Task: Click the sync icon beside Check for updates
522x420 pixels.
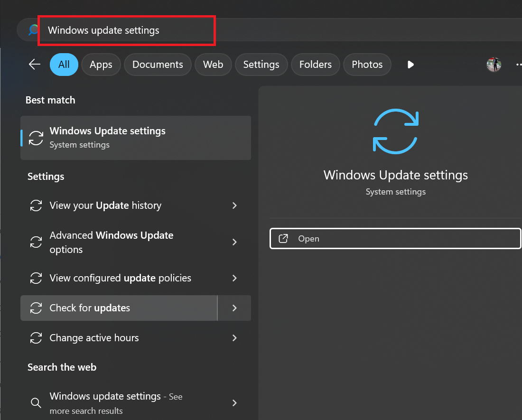Action: [x=36, y=308]
